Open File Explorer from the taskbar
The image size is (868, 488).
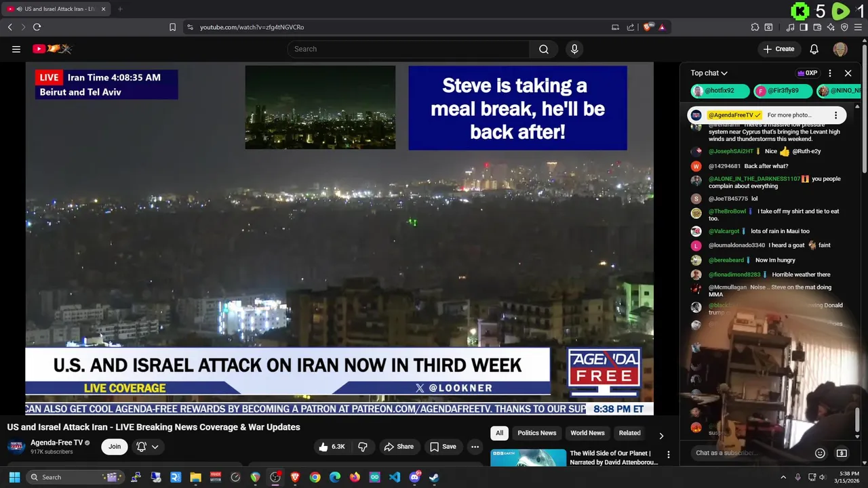click(x=195, y=477)
